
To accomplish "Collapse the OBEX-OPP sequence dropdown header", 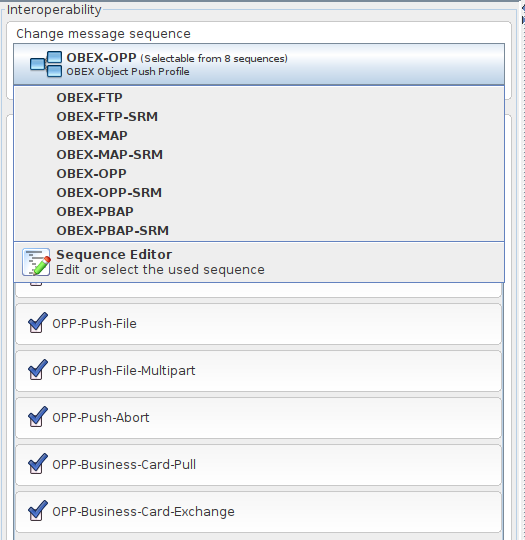I will 259,64.
